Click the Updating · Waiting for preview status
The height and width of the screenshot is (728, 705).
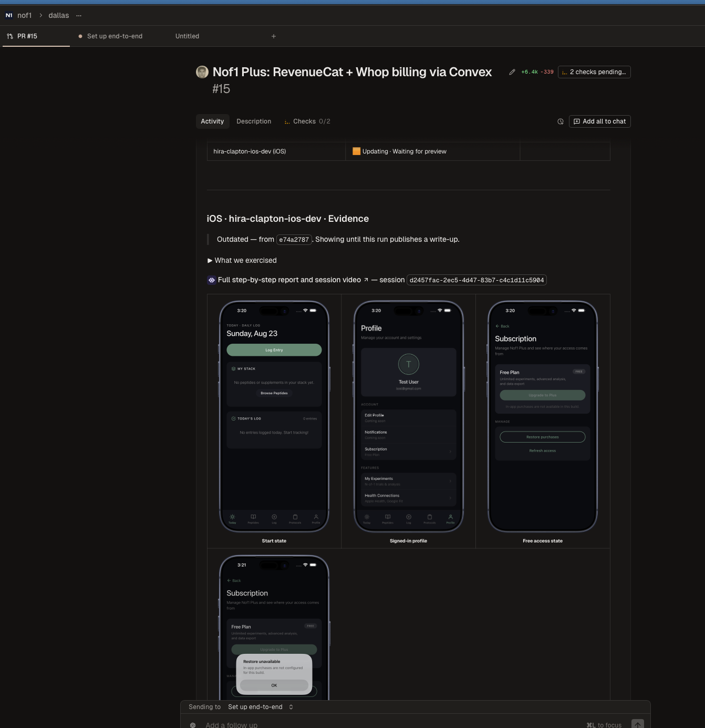click(x=399, y=151)
